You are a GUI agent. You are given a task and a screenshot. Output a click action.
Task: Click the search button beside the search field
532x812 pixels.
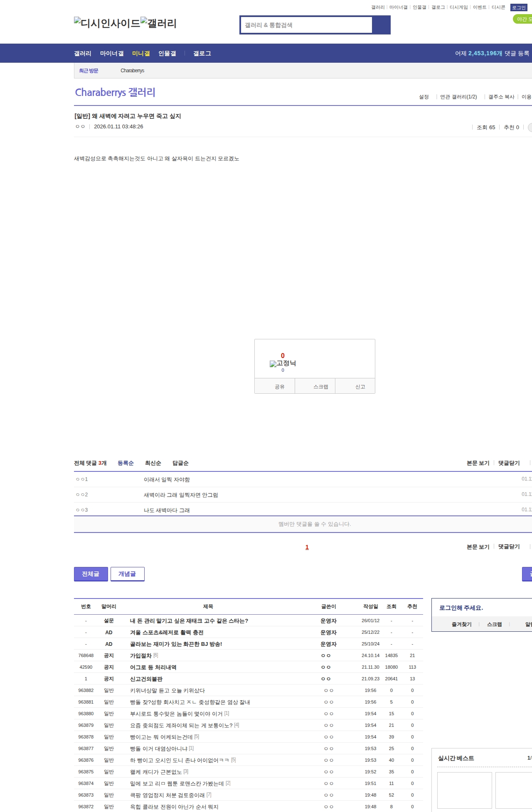(381, 25)
